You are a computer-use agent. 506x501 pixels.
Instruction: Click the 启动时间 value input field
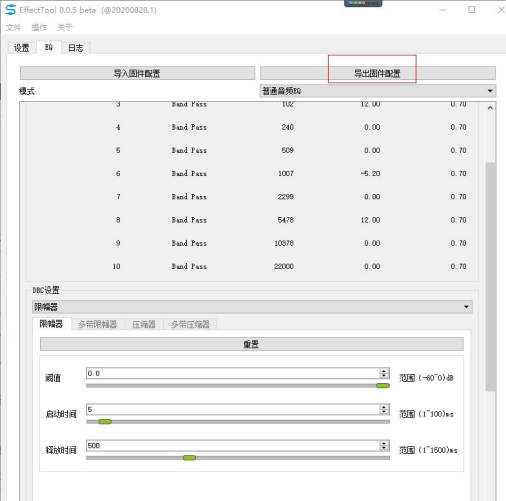click(233, 409)
